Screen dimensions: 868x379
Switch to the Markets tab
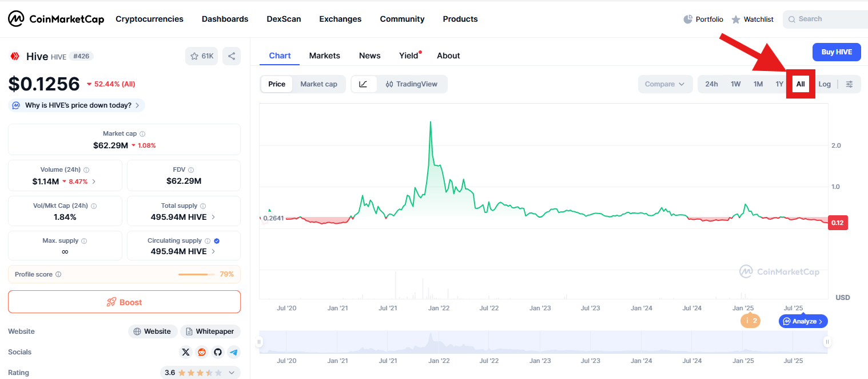[324, 56]
